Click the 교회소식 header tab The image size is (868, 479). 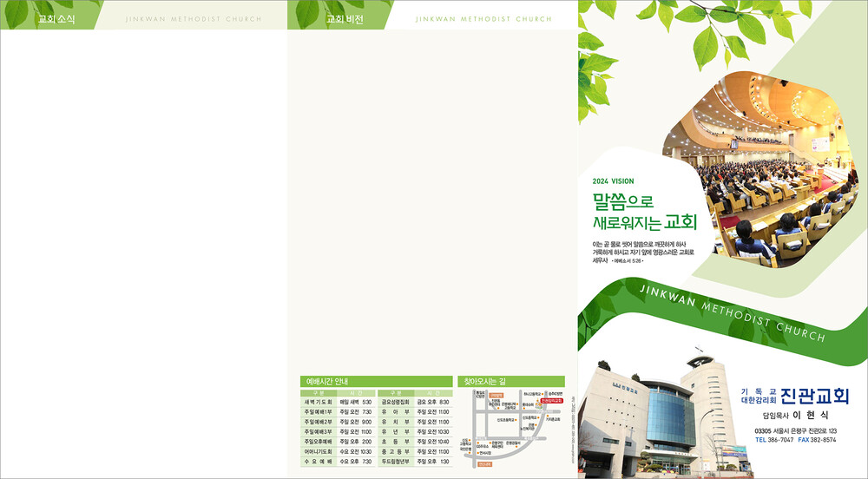point(56,18)
